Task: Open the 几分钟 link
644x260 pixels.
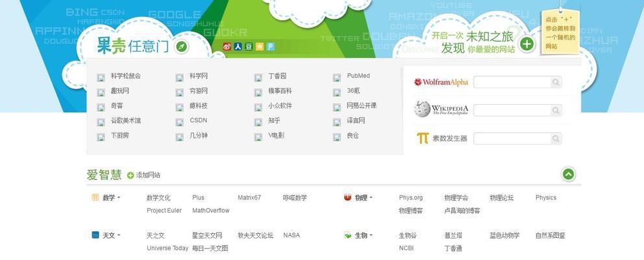Action: point(199,135)
